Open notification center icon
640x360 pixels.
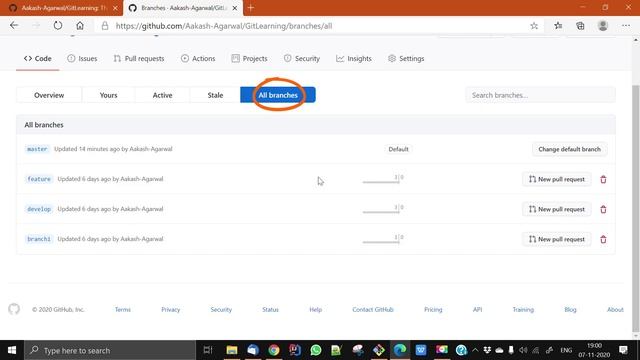(x=623, y=350)
